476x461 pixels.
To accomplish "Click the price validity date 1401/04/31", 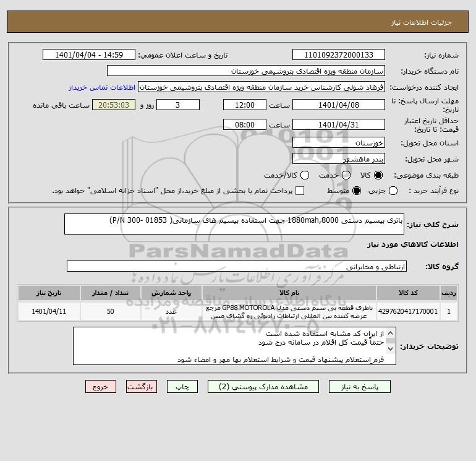I will coord(339,124).
